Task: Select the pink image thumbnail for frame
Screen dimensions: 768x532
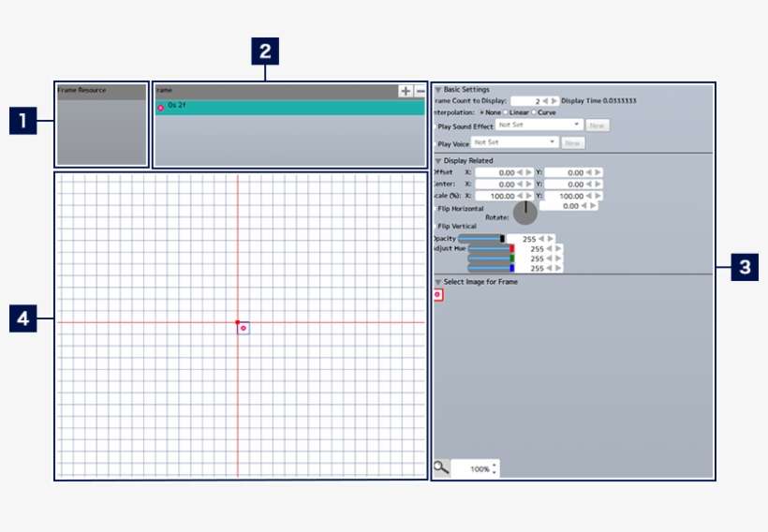Action: [438, 295]
